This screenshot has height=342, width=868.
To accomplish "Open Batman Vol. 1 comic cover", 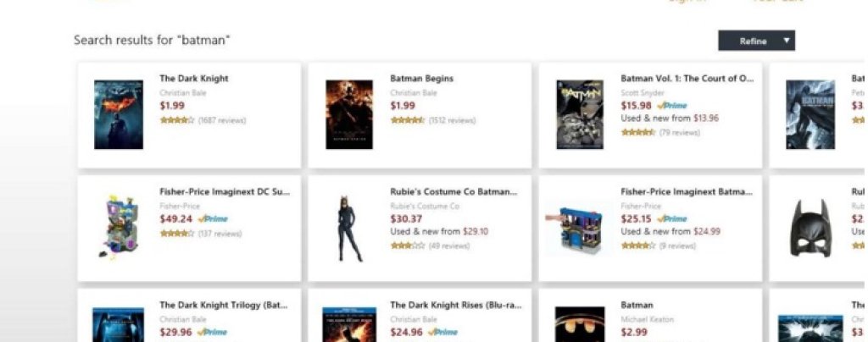I will click(580, 114).
